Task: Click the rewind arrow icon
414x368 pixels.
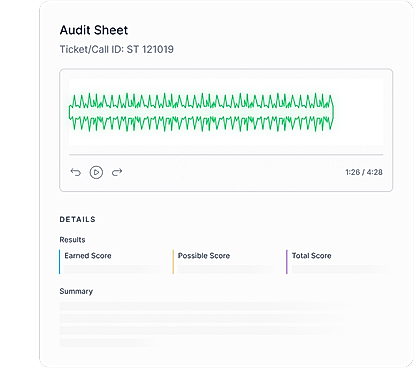Action: tap(76, 172)
